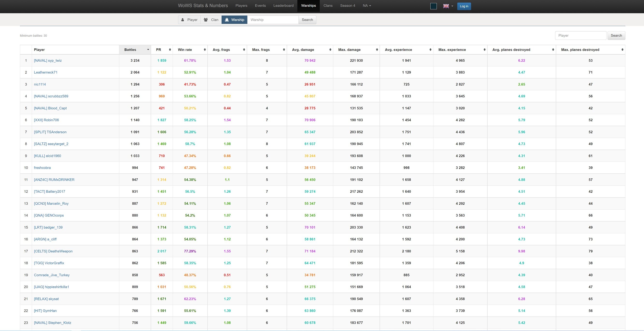Go to the Clans menu item
Image resolution: width=644 pixels, height=331 pixels.
click(x=328, y=6)
